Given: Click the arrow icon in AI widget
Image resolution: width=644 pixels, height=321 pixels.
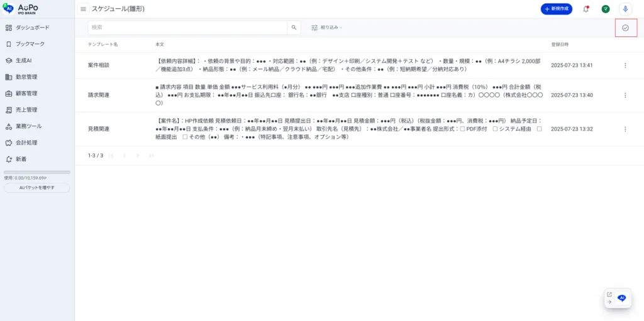Looking at the screenshot, I should [609, 302].
